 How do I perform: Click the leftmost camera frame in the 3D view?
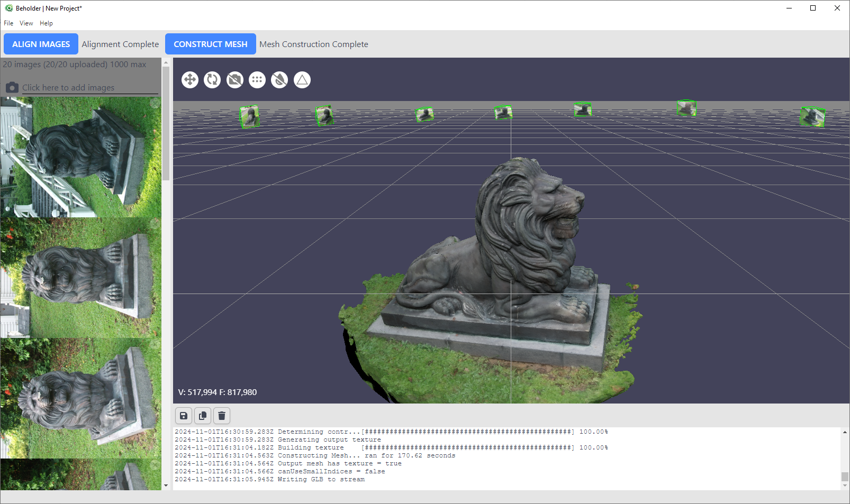pos(249,116)
